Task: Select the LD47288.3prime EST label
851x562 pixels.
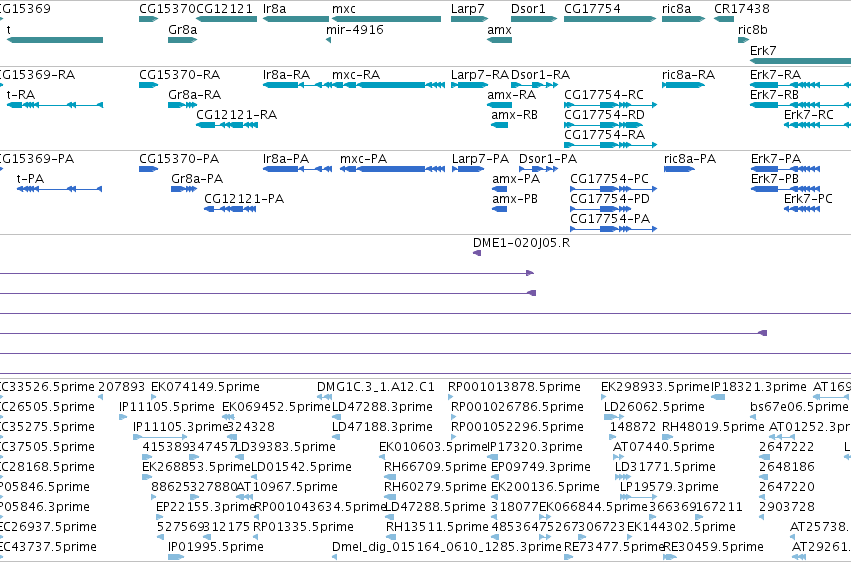Action: click(382, 407)
